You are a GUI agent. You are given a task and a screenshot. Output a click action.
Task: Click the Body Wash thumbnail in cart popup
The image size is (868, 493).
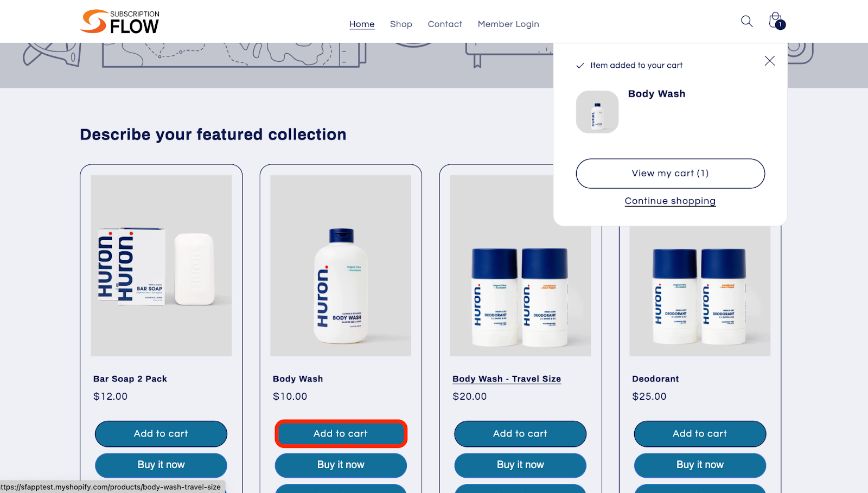pos(597,112)
